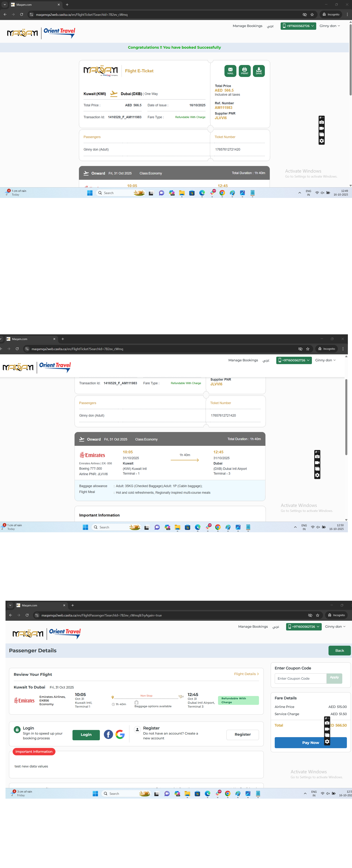Expand the Flight Details chevron link
The width and height of the screenshot is (352, 868).
[x=246, y=674]
